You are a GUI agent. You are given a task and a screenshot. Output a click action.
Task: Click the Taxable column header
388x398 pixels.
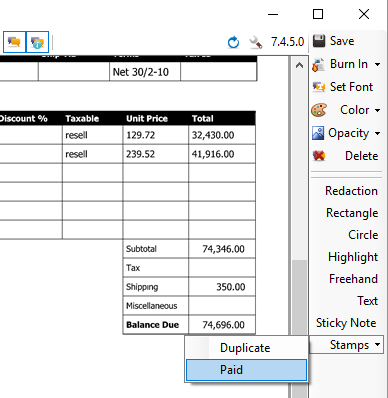[82, 119]
